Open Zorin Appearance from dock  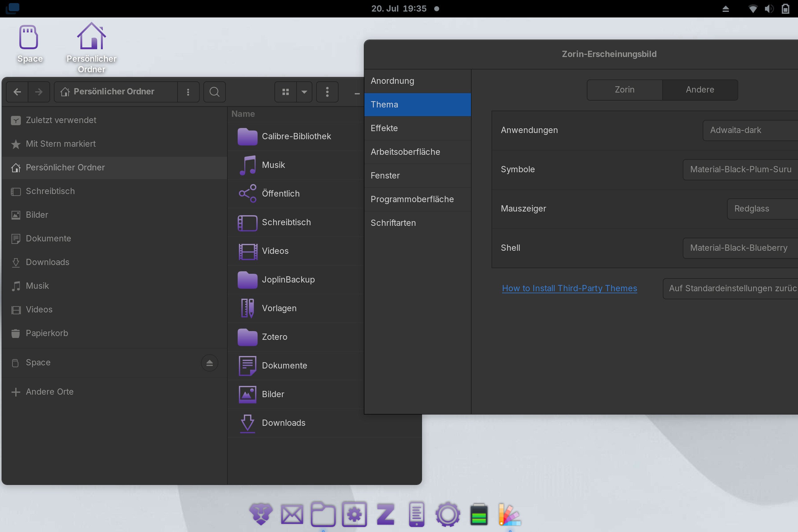(510, 514)
